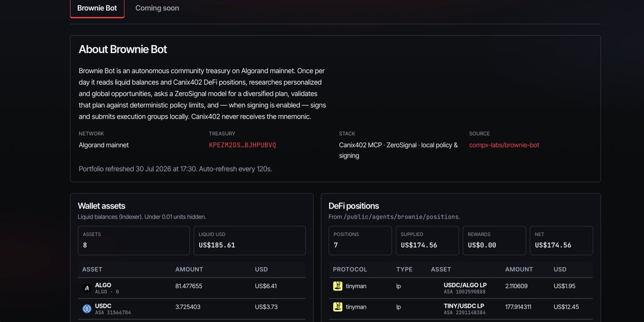The height and width of the screenshot is (322, 644).
Task: Click ASA 1002590888 identifier
Action: pyautogui.click(x=465, y=291)
